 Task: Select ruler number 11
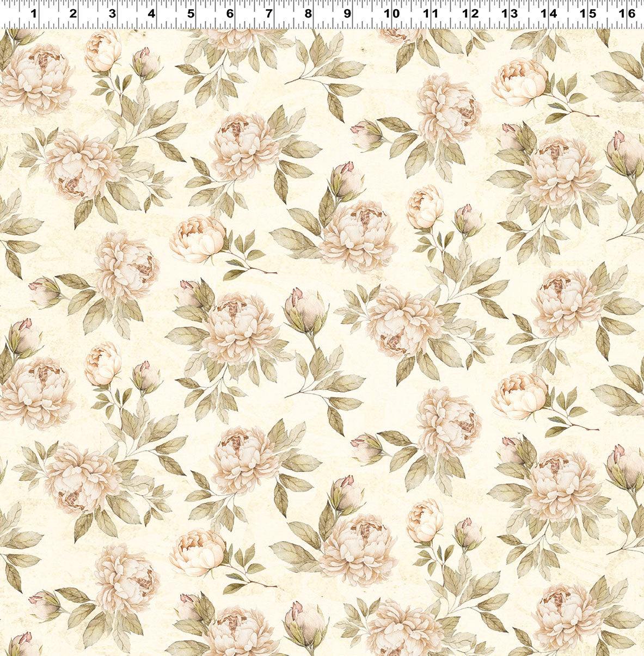(430, 14)
